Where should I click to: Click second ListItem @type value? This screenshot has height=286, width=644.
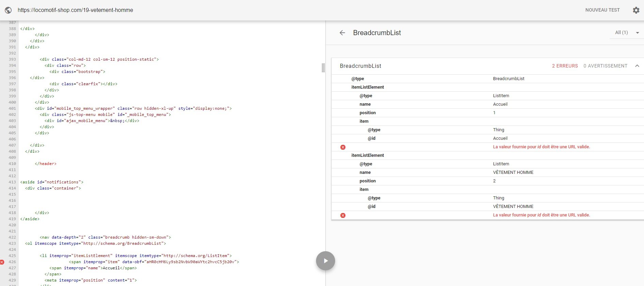(x=501, y=164)
